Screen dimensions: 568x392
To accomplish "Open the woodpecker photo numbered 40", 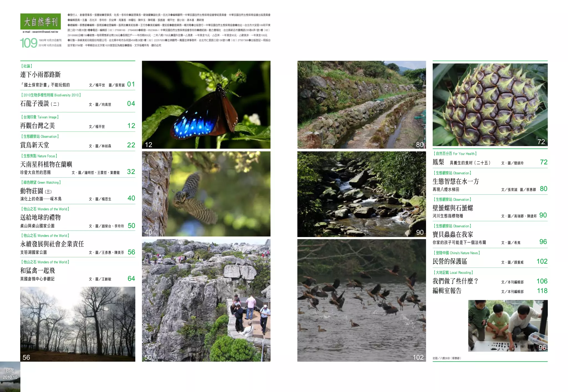I will (206, 194).
